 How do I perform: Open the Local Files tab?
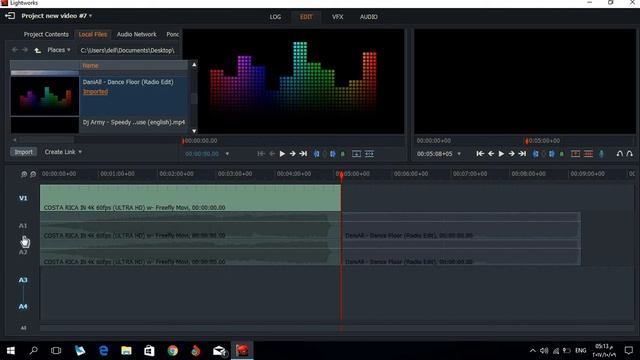click(x=93, y=34)
